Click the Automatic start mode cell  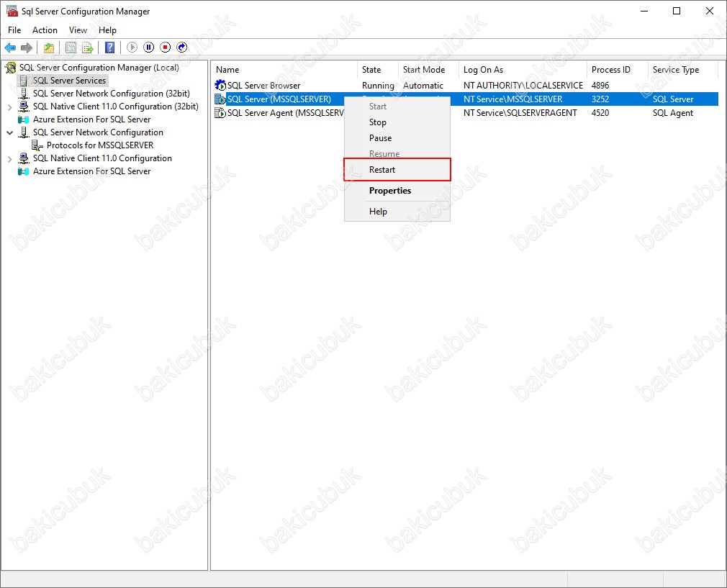click(423, 86)
